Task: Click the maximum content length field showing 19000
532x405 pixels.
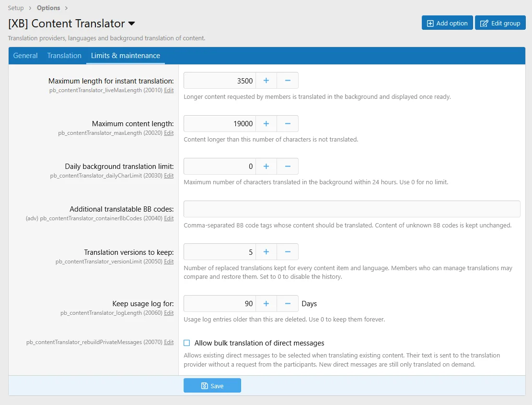Action: 220,124
